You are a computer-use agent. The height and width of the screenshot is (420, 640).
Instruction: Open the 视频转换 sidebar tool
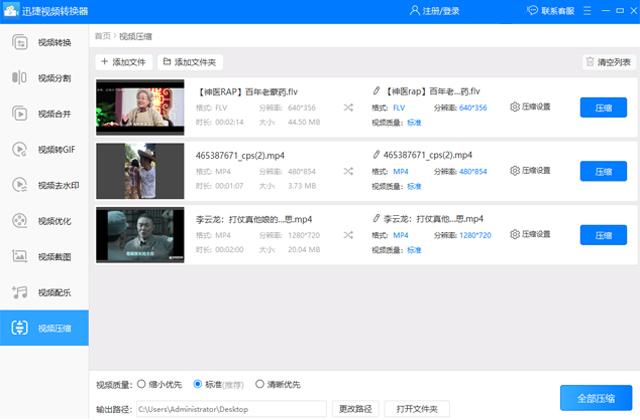(43, 43)
